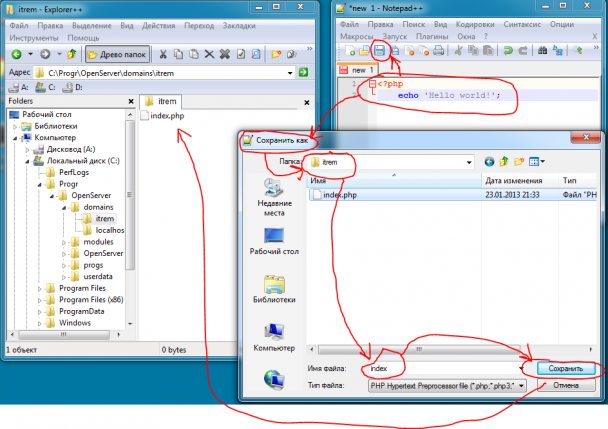Click the Cut scissors icon in Explorer++
Viewport: 608px width, 429px height.
click(x=163, y=54)
